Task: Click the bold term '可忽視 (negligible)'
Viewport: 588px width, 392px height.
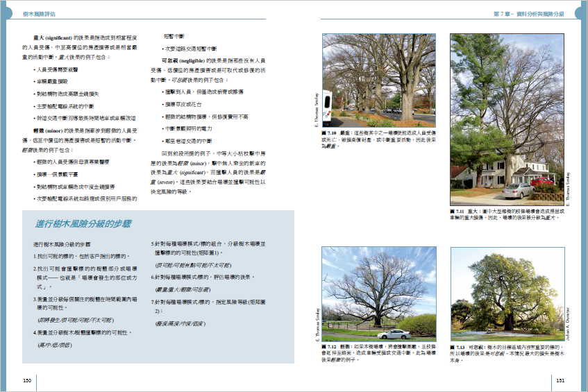Action: pos(183,61)
